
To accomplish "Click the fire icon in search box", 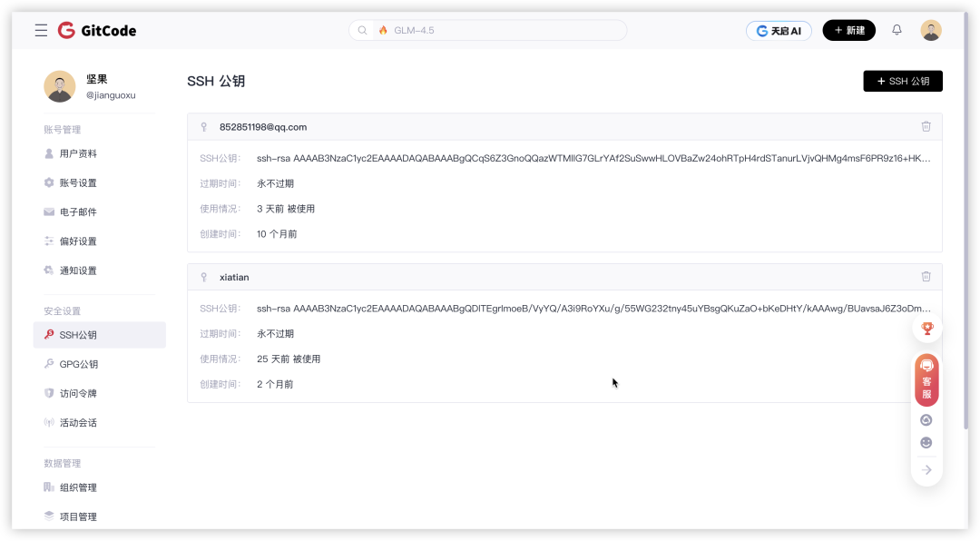I will (383, 30).
